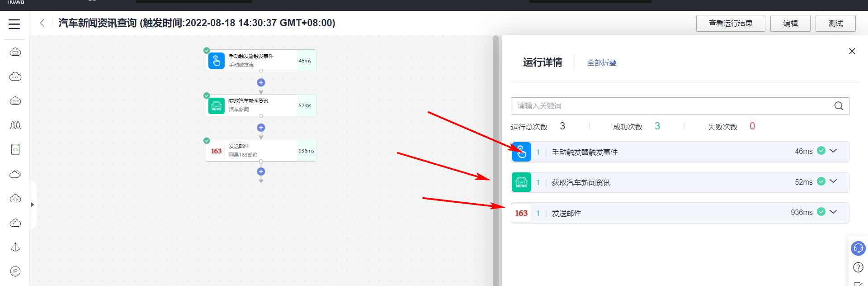The height and width of the screenshot is (286, 868).
Task: Open the question mark help icon
Action: coord(858,267)
